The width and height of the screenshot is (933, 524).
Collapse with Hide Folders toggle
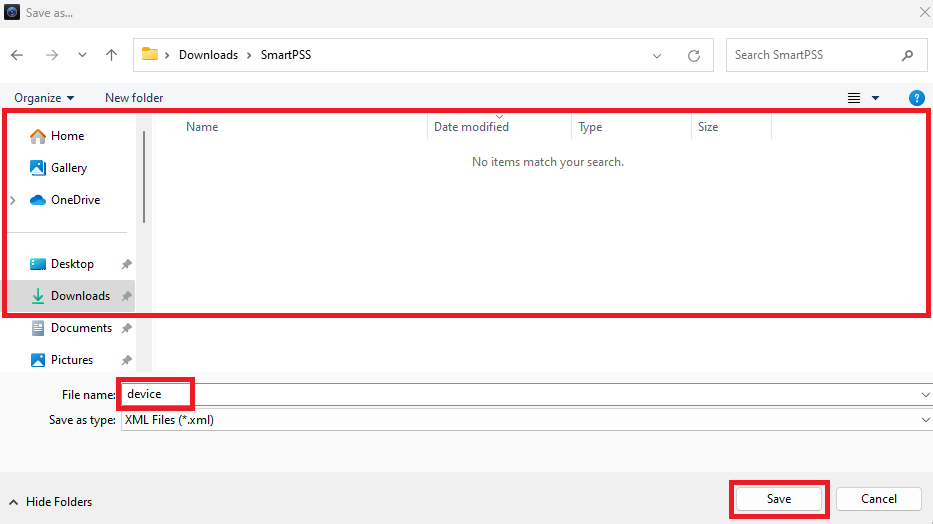pyautogui.click(x=50, y=502)
